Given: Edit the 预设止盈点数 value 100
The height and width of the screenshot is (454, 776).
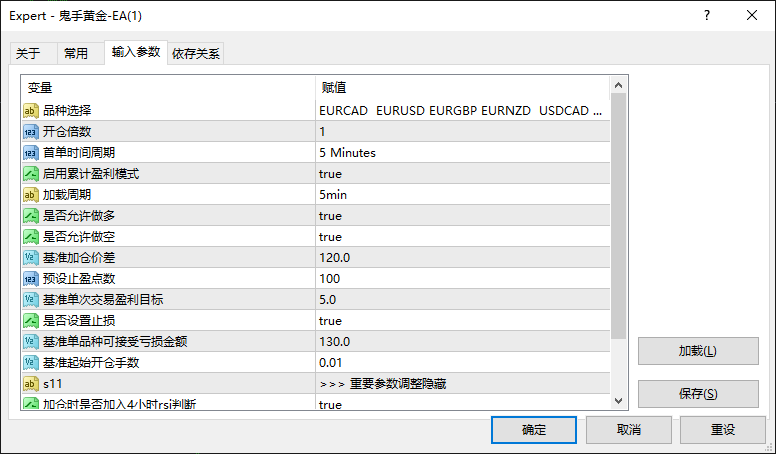Looking at the screenshot, I should click(463, 279).
